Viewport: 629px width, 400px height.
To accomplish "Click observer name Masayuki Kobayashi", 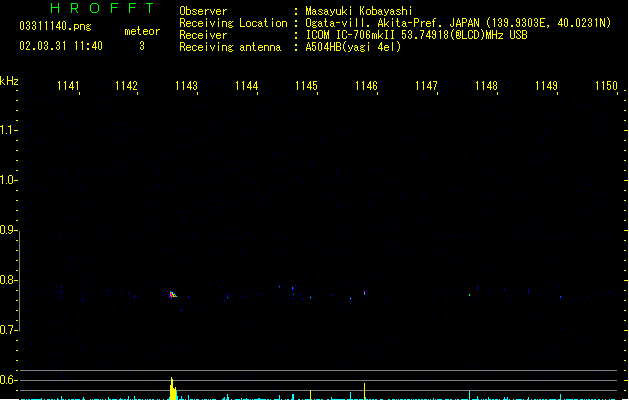I will point(359,11).
